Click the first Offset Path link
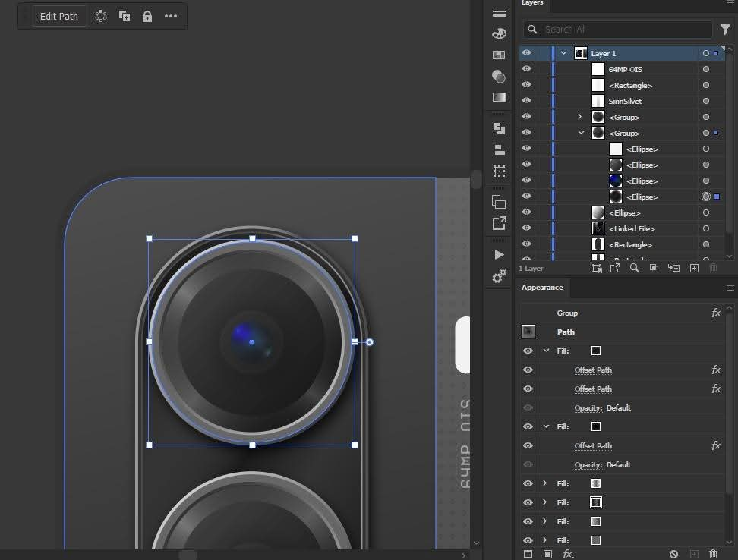Image resolution: width=738 pixels, height=560 pixels. click(593, 370)
